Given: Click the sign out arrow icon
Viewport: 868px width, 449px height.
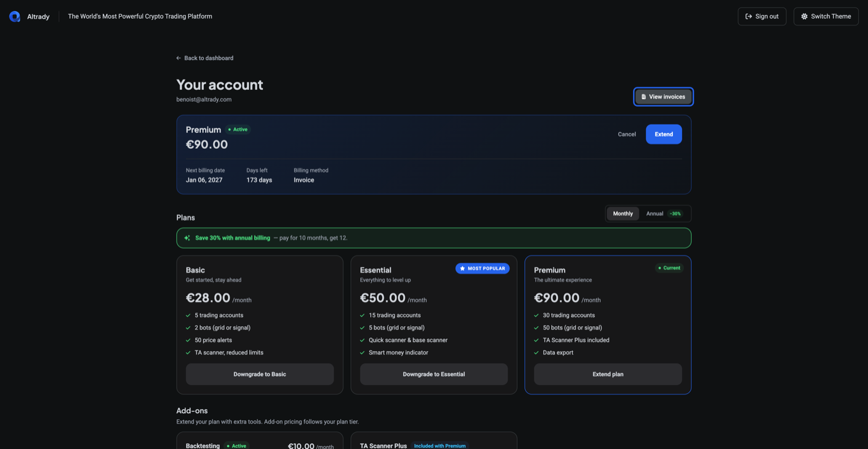Looking at the screenshot, I should (749, 17).
